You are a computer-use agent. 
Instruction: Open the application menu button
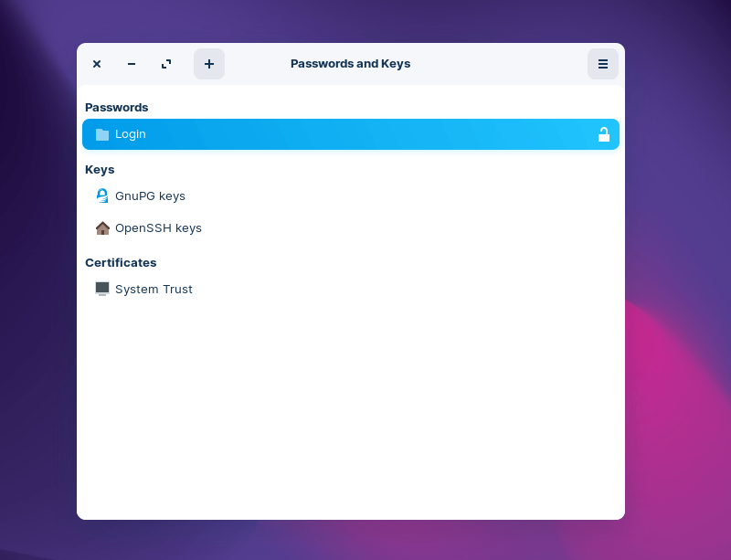602,64
